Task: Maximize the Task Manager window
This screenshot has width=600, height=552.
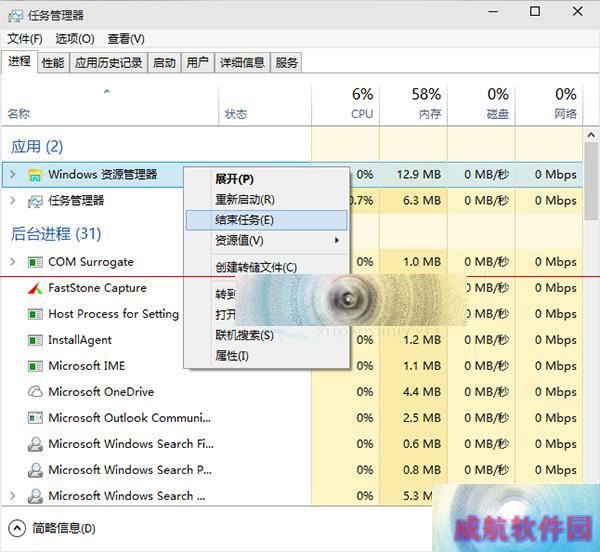Action: 535,11
